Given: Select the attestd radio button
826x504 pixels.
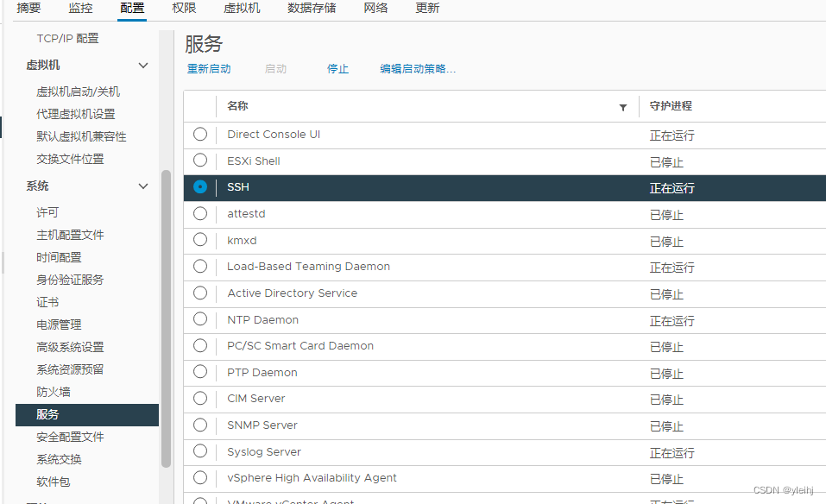Looking at the screenshot, I should [200, 213].
